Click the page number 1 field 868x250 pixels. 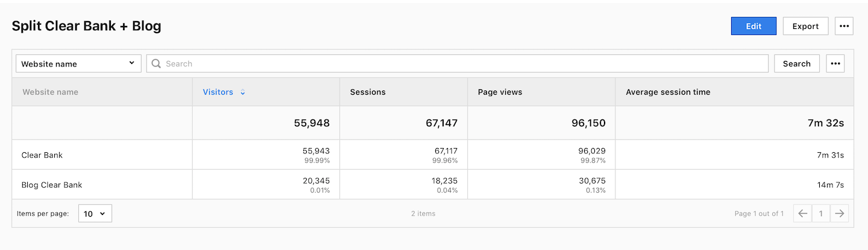click(x=820, y=213)
